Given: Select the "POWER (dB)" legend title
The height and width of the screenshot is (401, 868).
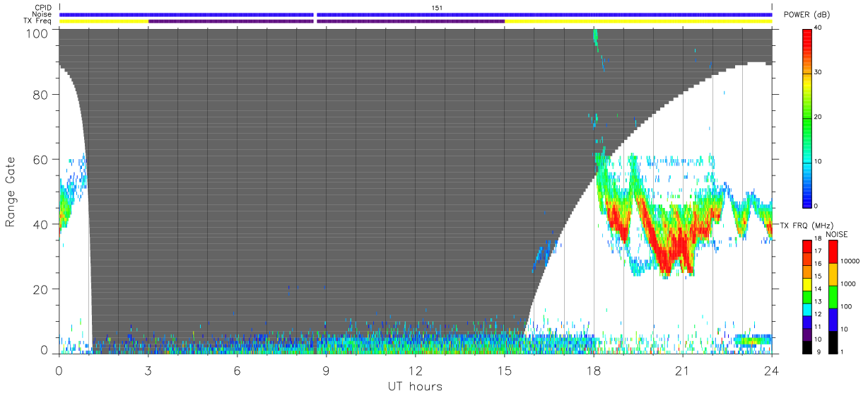Looking at the screenshot, I should point(807,15).
